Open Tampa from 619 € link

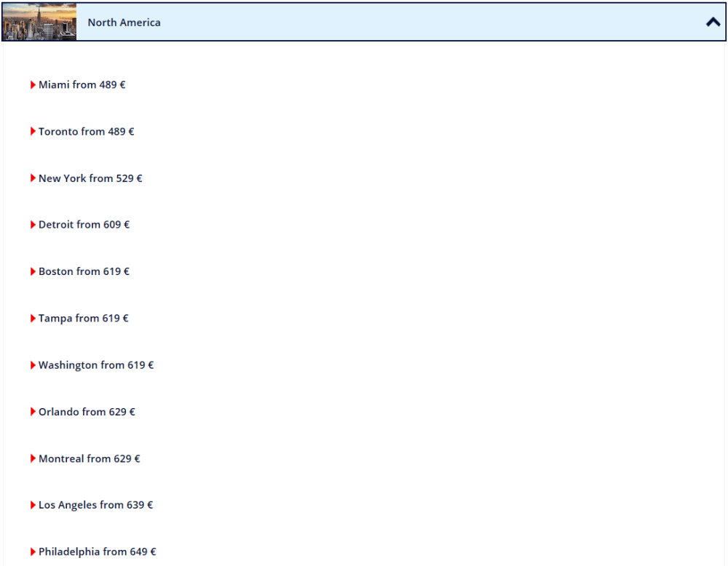point(83,319)
